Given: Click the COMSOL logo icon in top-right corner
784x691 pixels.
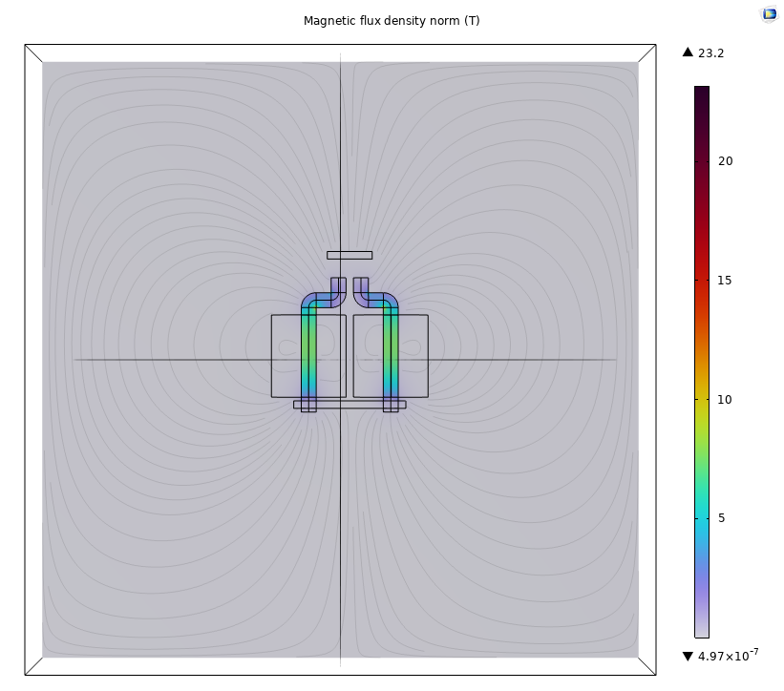Looking at the screenshot, I should point(770,13).
